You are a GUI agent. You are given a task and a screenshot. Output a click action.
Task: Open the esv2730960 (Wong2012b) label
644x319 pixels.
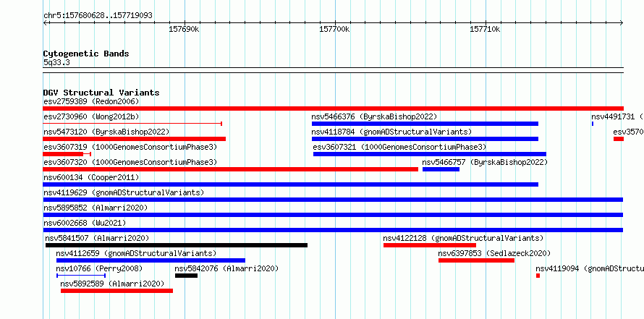coord(91,116)
